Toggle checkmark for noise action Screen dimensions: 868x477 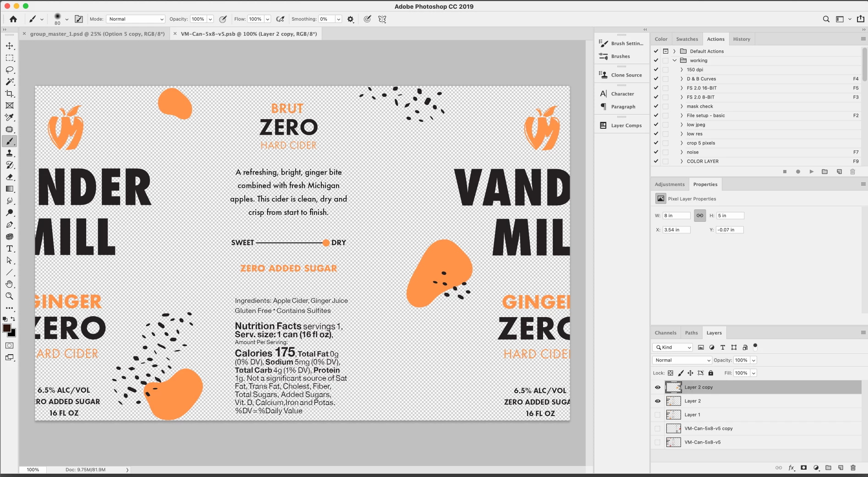[656, 152]
